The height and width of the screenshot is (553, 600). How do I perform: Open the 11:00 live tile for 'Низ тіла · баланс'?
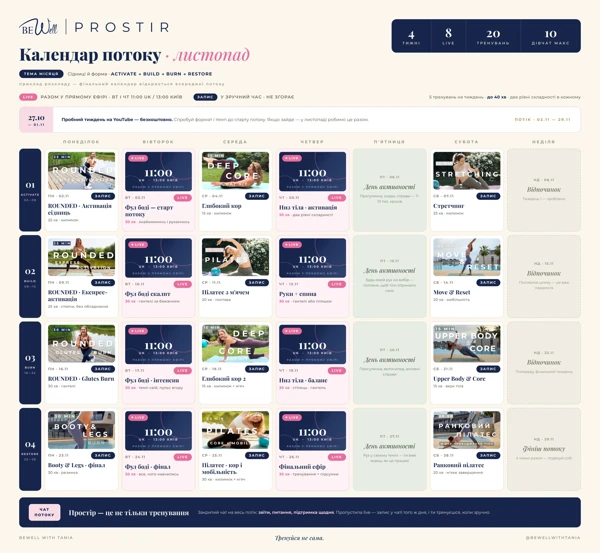(x=312, y=344)
